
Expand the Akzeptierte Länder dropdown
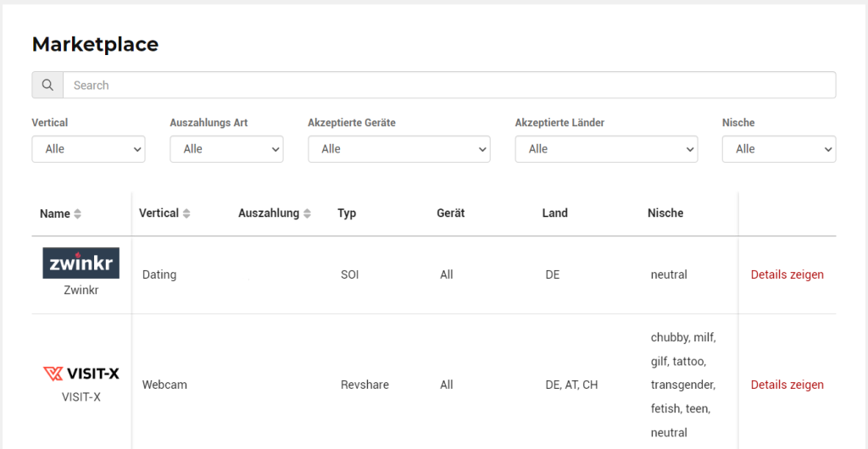(x=606, y=149)
